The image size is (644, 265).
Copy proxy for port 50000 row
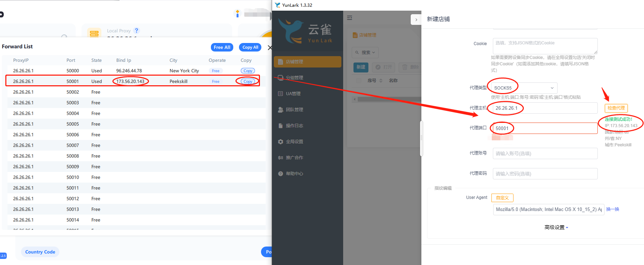tap(248, 71)
